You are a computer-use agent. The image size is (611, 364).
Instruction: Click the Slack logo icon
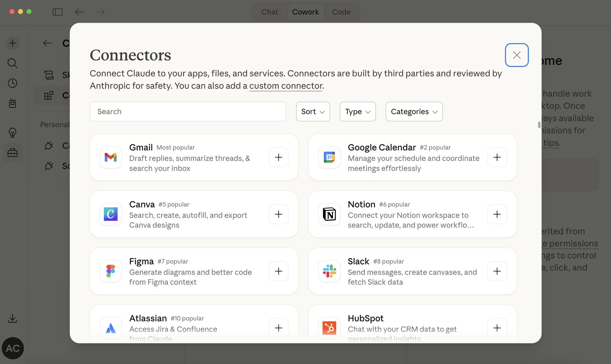click(329, 271)
